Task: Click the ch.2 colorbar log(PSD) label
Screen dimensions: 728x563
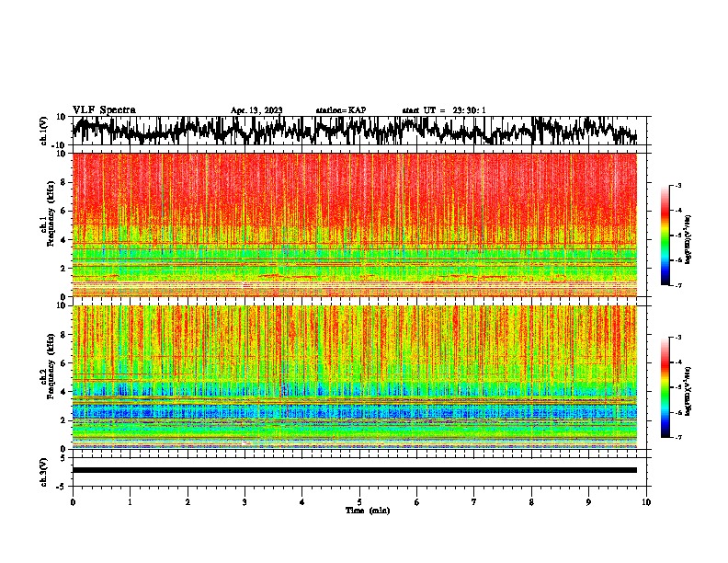Action: coord(688,391)
